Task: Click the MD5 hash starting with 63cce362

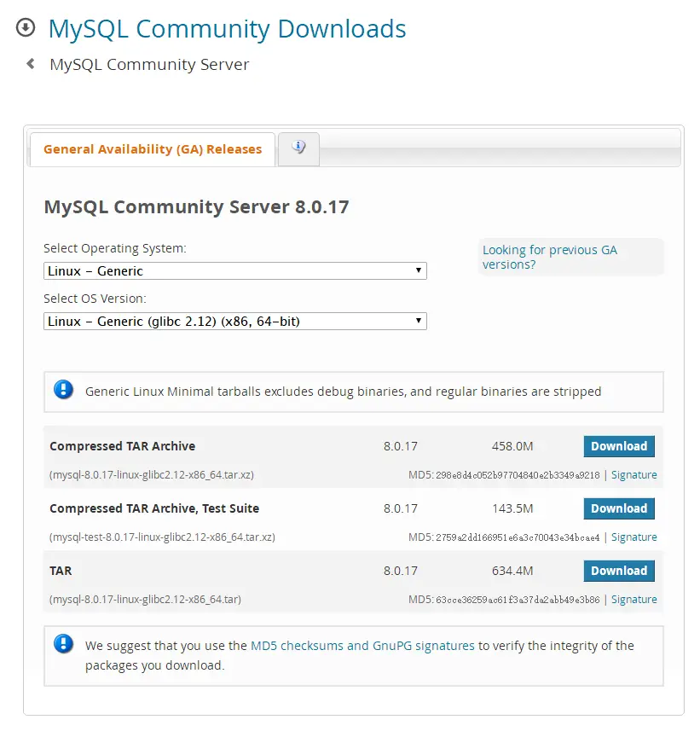Action: click(518, 600)
